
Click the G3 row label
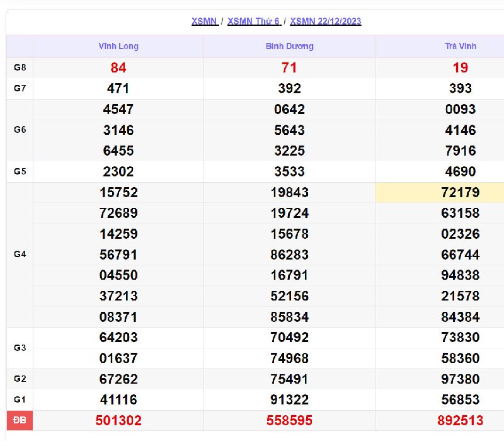point(20,348)
